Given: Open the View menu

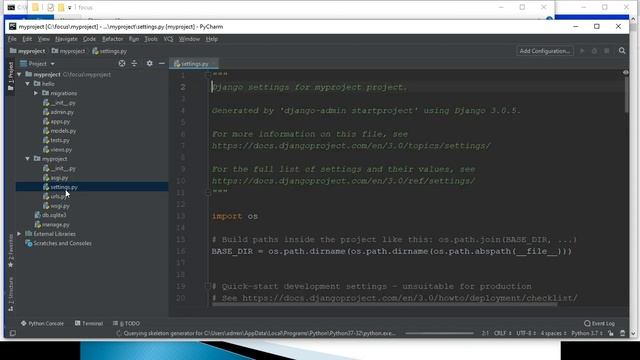Looking at the screenshot, I should click(43, 39).
